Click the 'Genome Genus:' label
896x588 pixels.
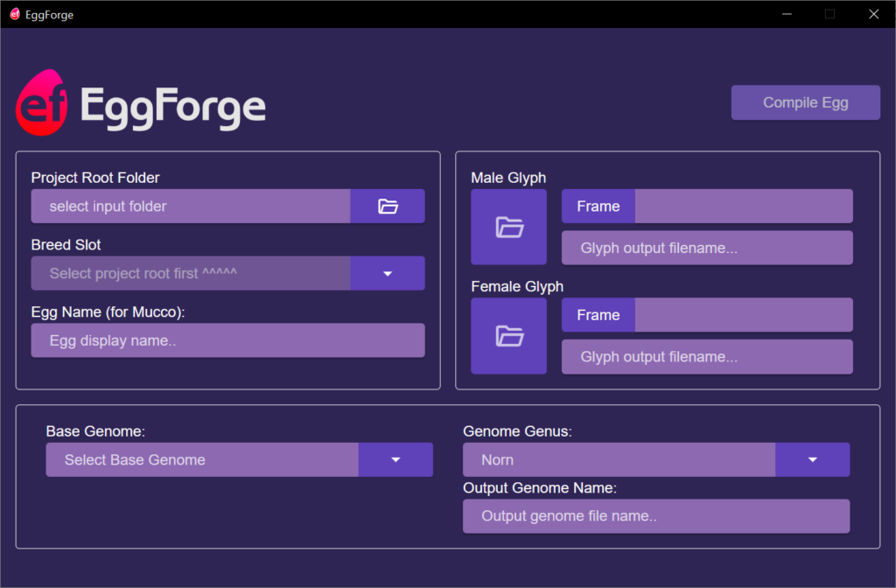pos(517,430)
